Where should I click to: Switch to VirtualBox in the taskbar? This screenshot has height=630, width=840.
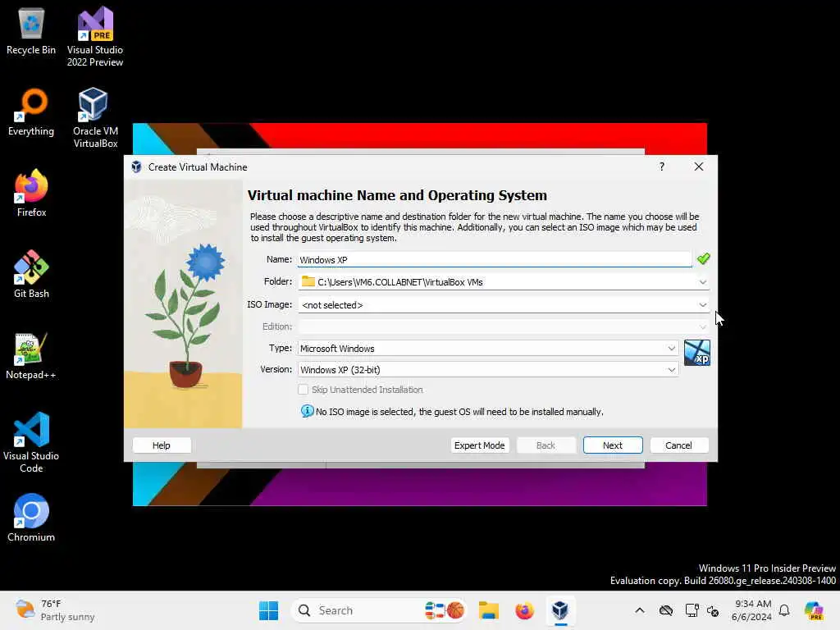click(x=559, y=610)
